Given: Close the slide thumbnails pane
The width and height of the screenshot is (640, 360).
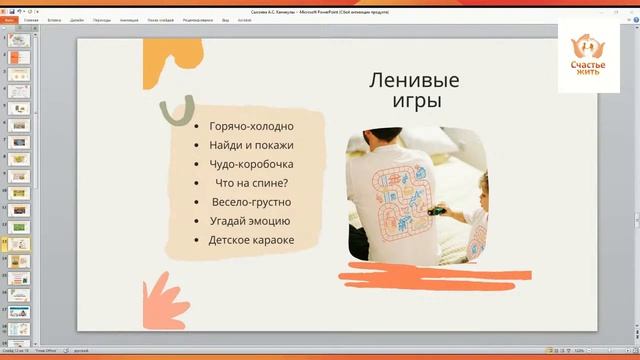Looking at the screenshot, I should (x=35, y=28).
